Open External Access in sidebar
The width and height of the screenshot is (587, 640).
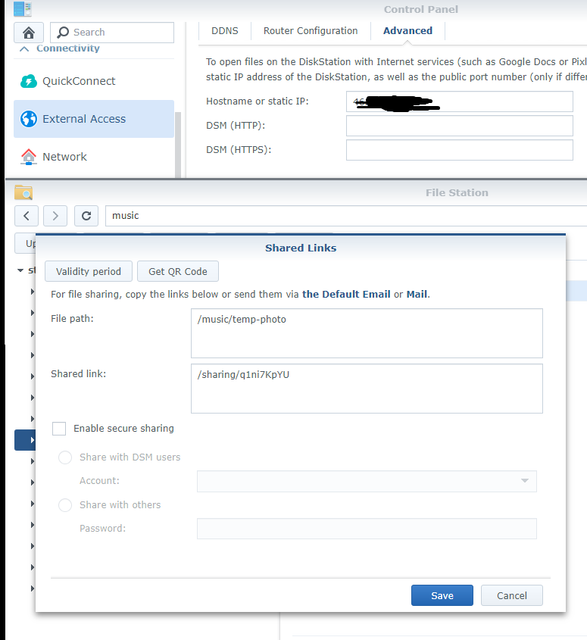(94, 119)
